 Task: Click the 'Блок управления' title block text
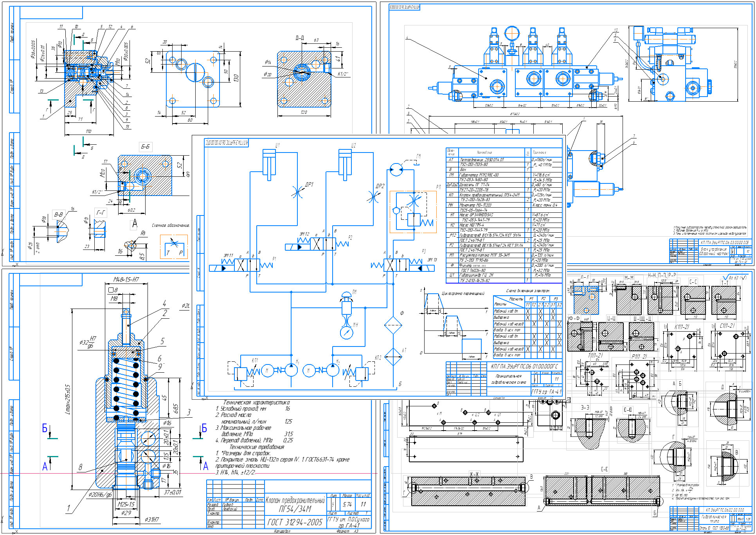pyautogui.click(x=713, y=250)
